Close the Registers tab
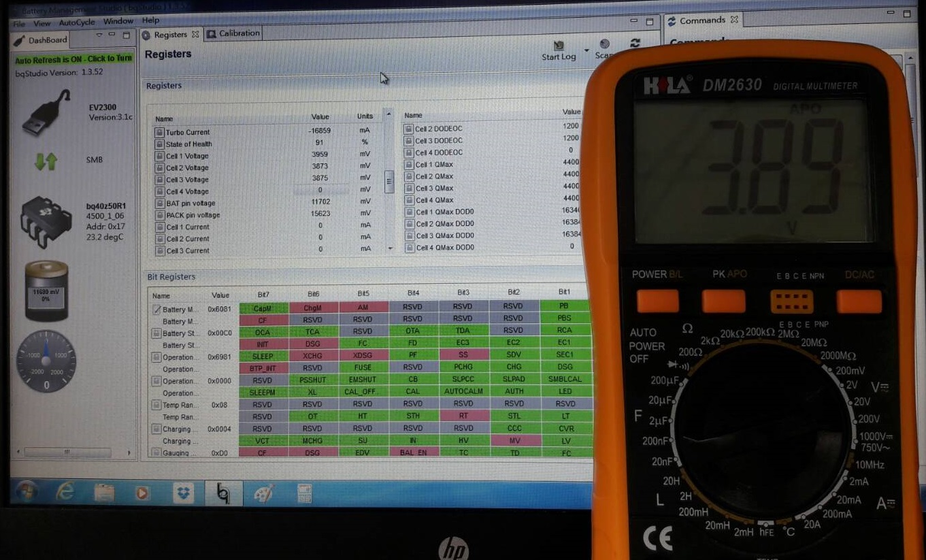This screenshot has width=926, height=560. pos(195,34)
